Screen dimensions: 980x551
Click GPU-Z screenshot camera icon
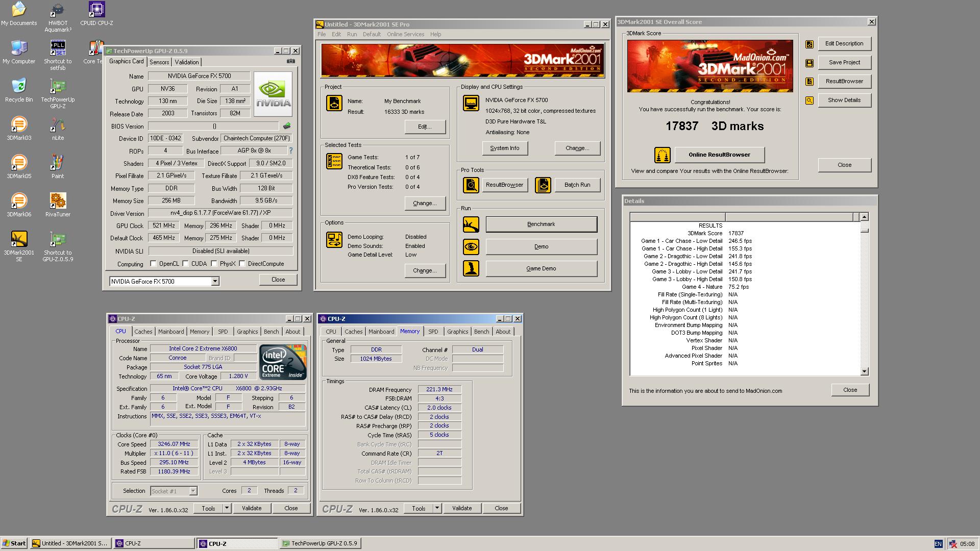point(290,61)
